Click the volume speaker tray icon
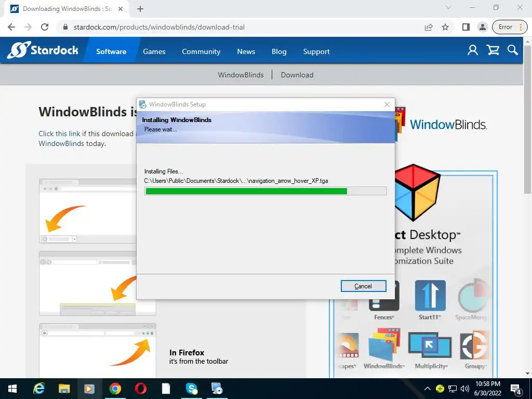Image resolution: width=532 pixels, height=399 pixels. pyautogui.click(x=465, y=389)
